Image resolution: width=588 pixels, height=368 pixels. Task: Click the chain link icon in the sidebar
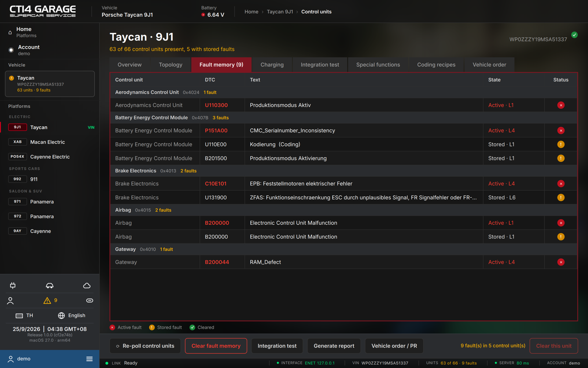90,301
